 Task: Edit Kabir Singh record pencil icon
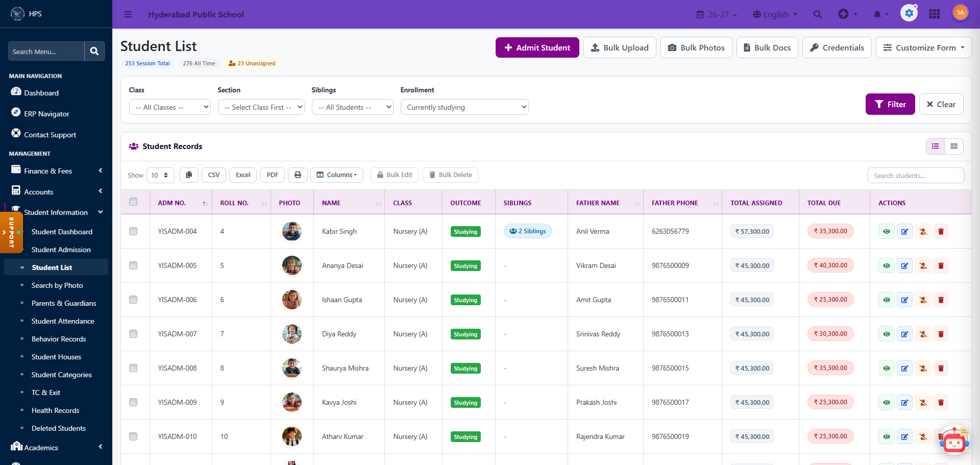[904, 232]
